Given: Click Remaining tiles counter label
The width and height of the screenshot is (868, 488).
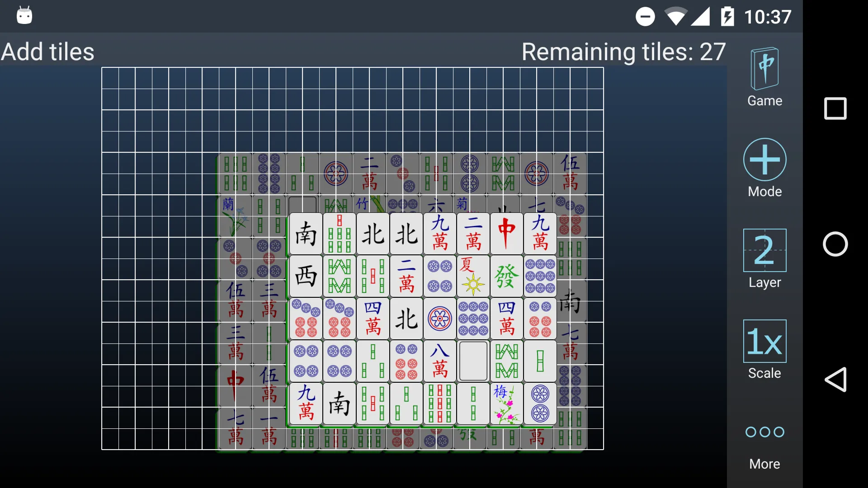Looking at the screenshot, I should click(623, 52).
